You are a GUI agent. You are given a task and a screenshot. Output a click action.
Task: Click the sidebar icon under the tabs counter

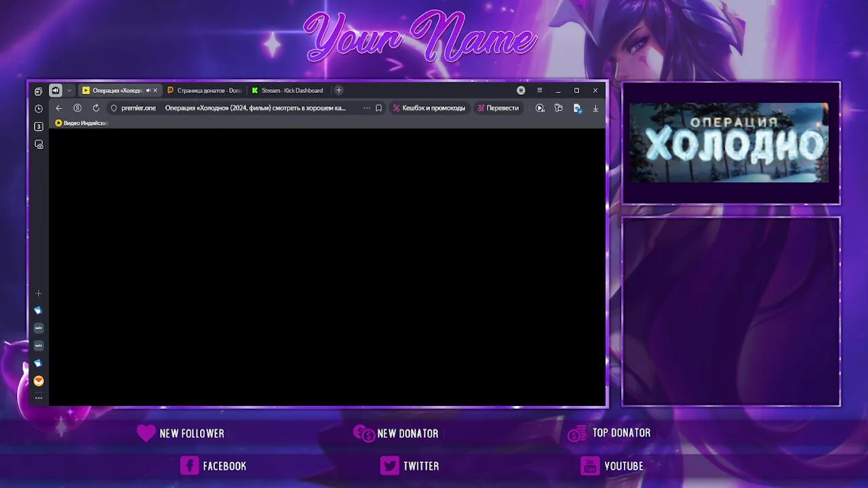[39, 144]
